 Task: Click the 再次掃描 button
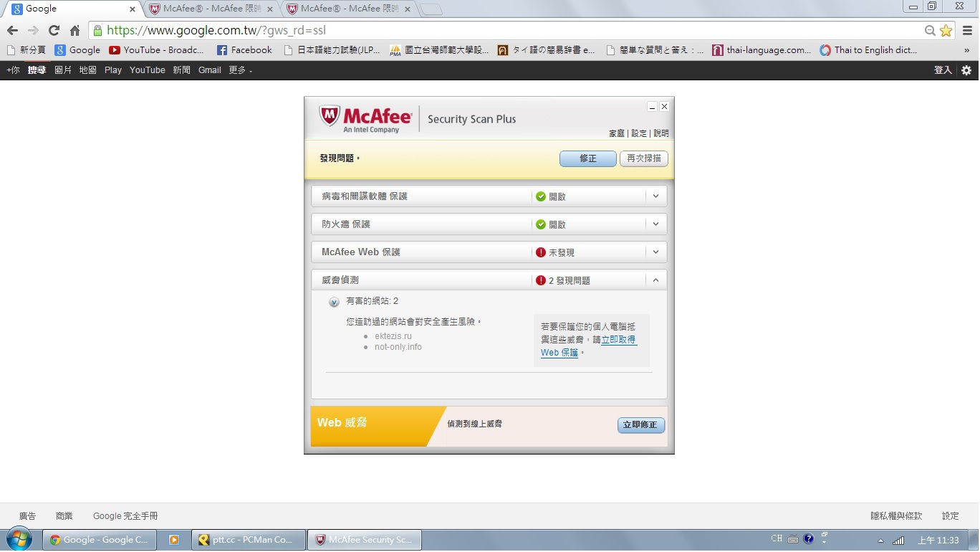pyautogui.click(x=644, y=158)
